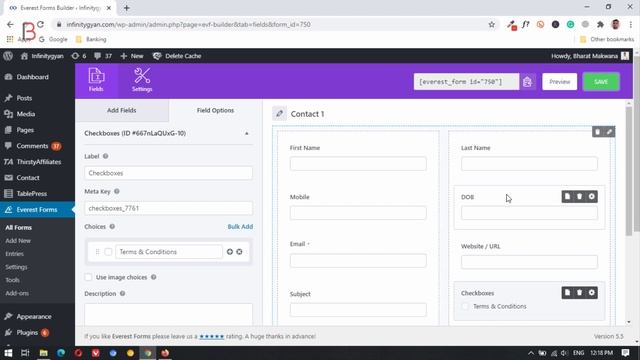This screenshot has width=640, height=360.
Task: Click Delete Cache in admin bar
Action: click(177, 56)
